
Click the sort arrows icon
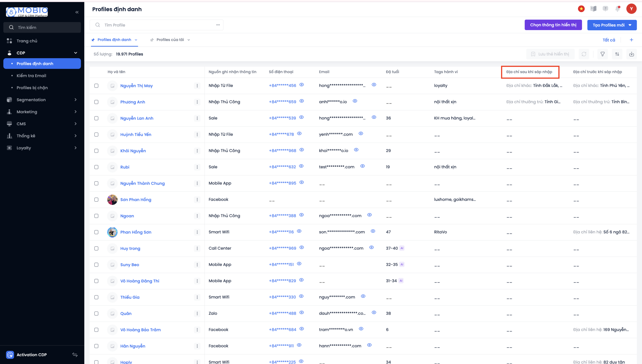(617, 54)
